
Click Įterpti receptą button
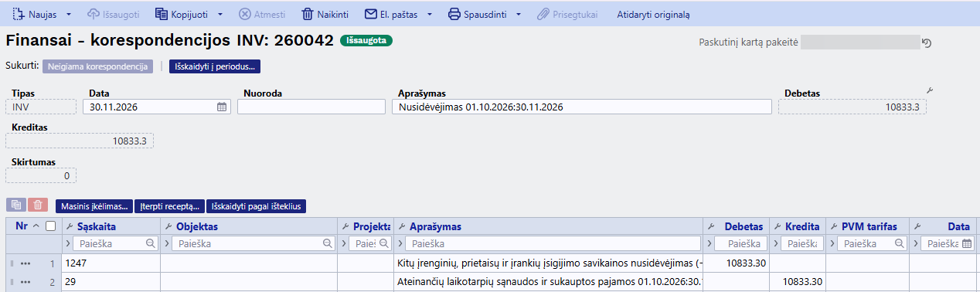(170, 206)
